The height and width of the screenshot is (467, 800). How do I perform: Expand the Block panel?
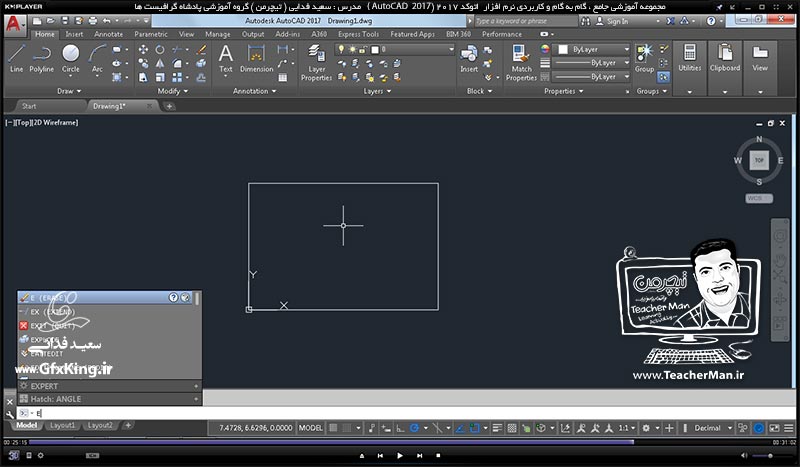click(x=480, y=91)
